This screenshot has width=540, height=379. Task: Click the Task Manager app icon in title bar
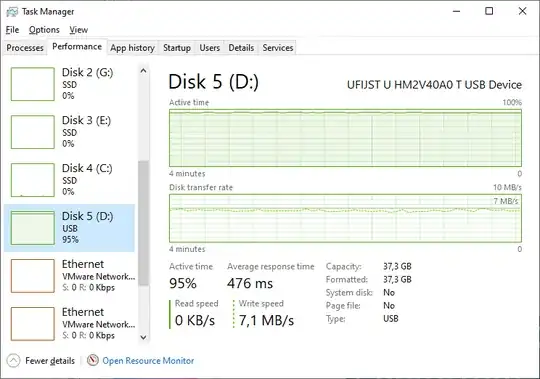[x=12, y=12]
